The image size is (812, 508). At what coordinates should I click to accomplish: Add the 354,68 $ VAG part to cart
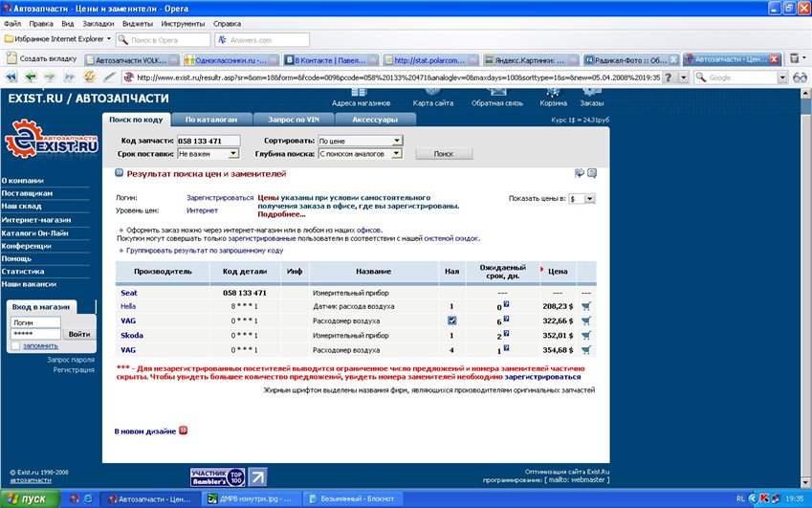click(585, 349)
